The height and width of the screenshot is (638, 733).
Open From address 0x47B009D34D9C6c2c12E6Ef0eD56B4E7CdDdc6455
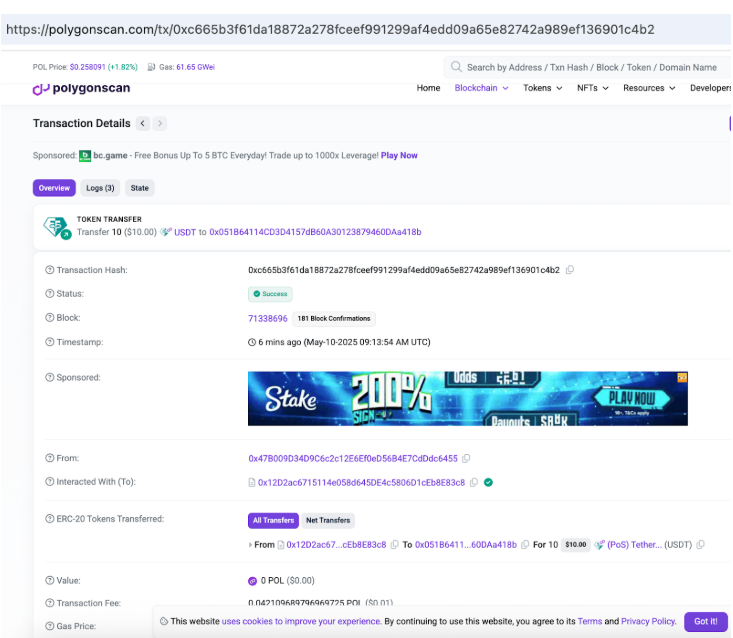click(353, 459)
